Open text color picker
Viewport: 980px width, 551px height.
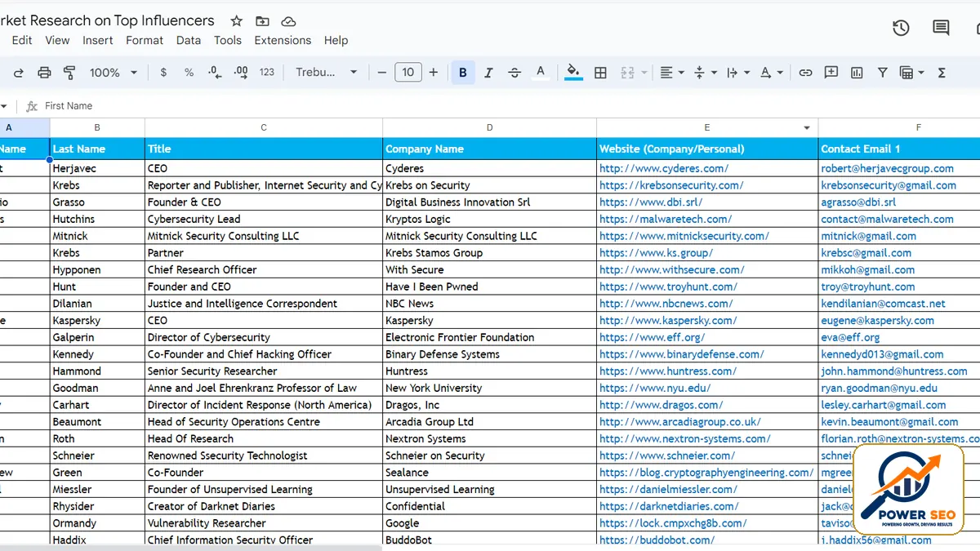click(x=540, y=73)
